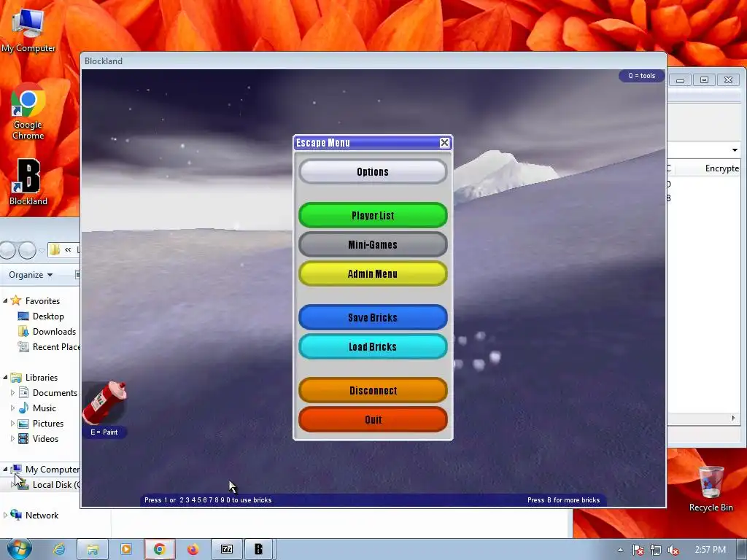Open the dropdown arrow in background window
This screenshot has width=747, height=560.
pos(735,150)
